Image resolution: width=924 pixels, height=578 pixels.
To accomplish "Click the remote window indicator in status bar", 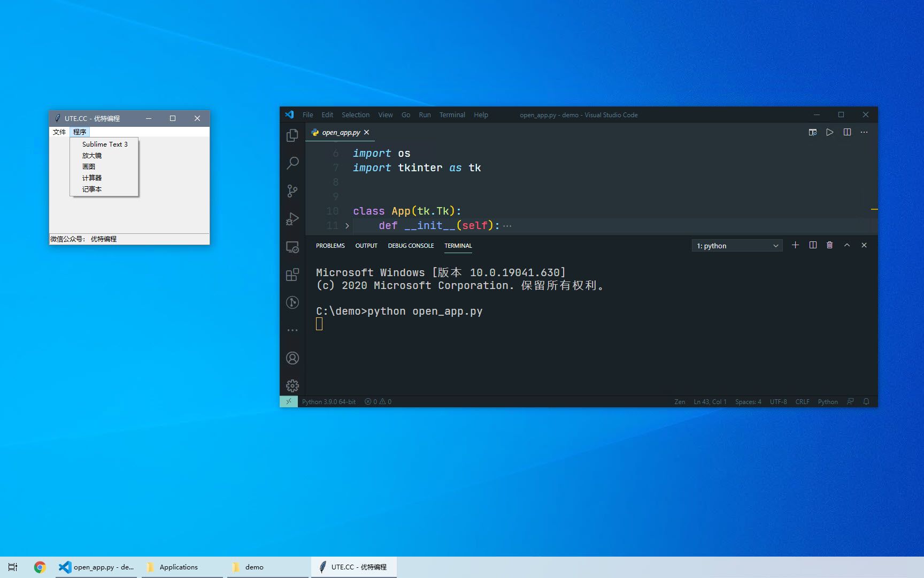I will click(x=289, y=401).
